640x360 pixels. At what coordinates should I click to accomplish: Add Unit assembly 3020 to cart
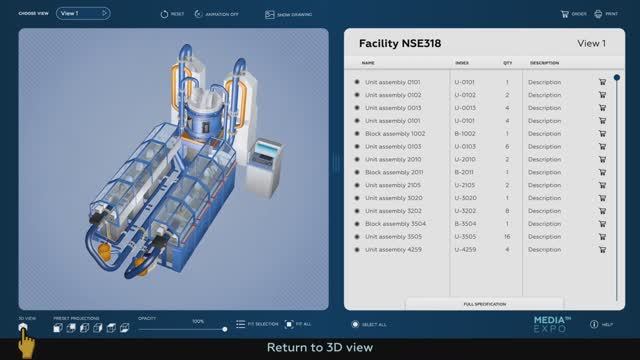coord(602,198)
